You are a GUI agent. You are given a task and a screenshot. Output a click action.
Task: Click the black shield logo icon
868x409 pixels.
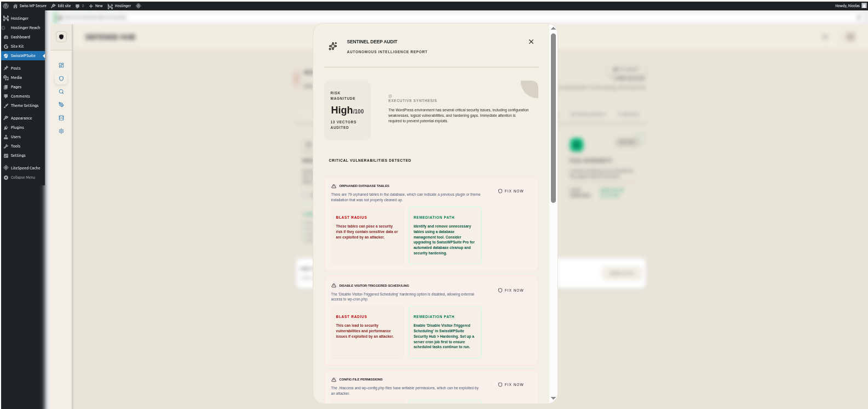coord(61,37)
